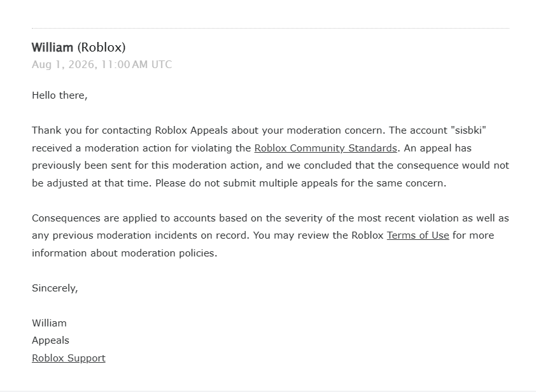The image size is (536, 392).
Task: Click line information about moderation policies
Action: pos(124,253)
